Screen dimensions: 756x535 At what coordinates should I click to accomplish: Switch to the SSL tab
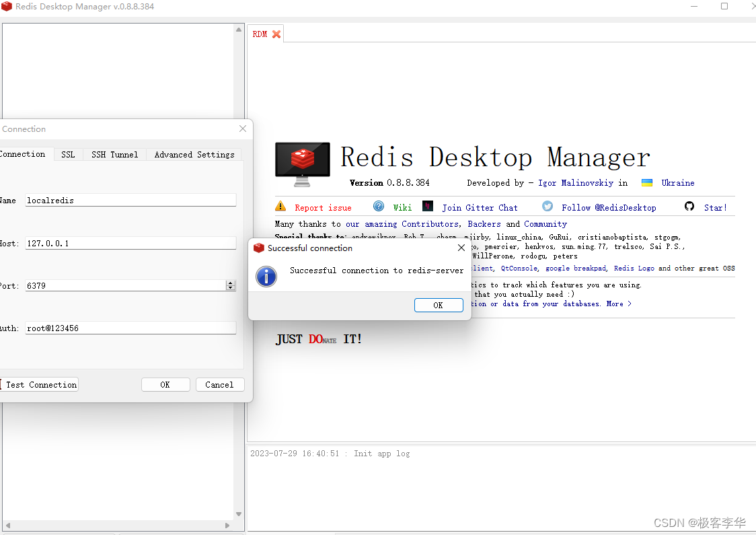68,154
